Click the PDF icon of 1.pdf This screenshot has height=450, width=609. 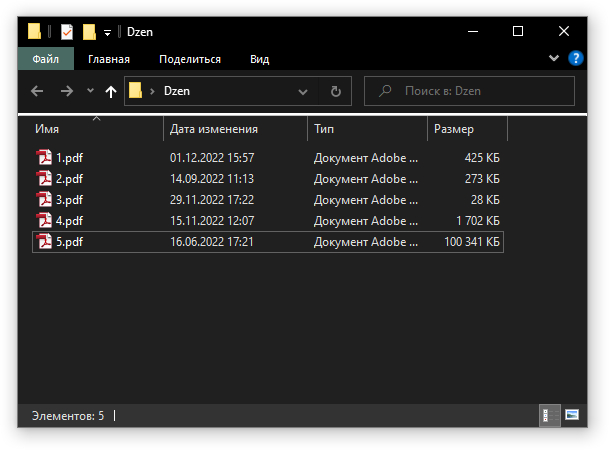click(x=44, y=158)
